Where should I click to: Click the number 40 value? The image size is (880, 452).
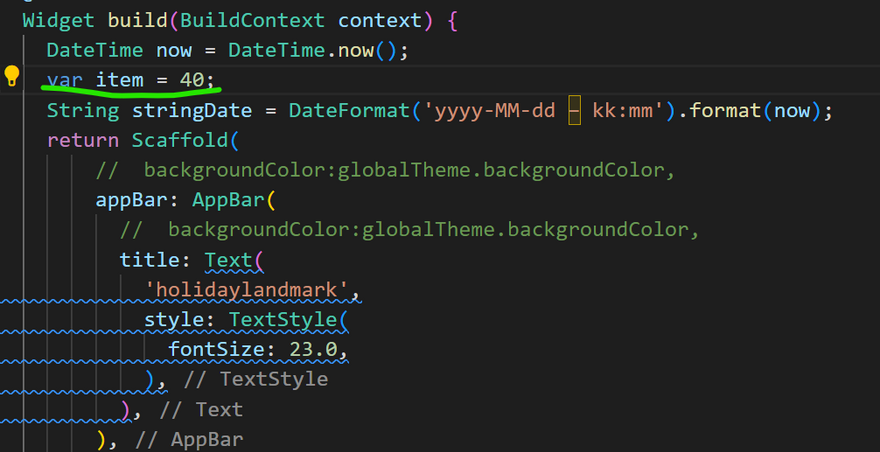191,79
